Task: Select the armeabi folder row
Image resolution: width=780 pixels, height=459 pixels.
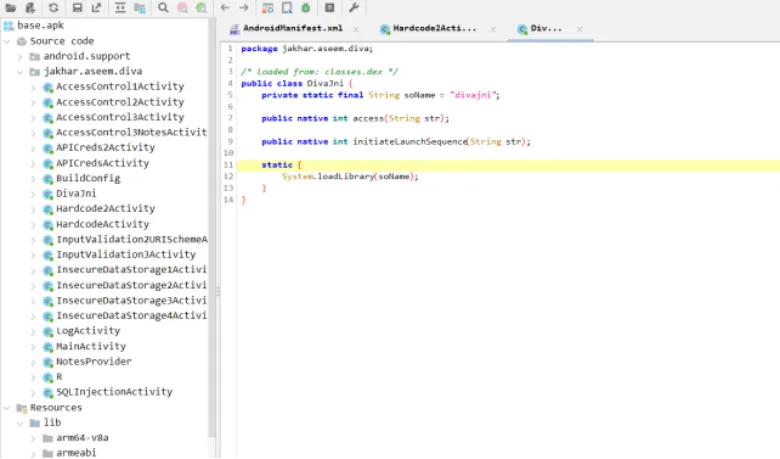Action: (76, 453)
